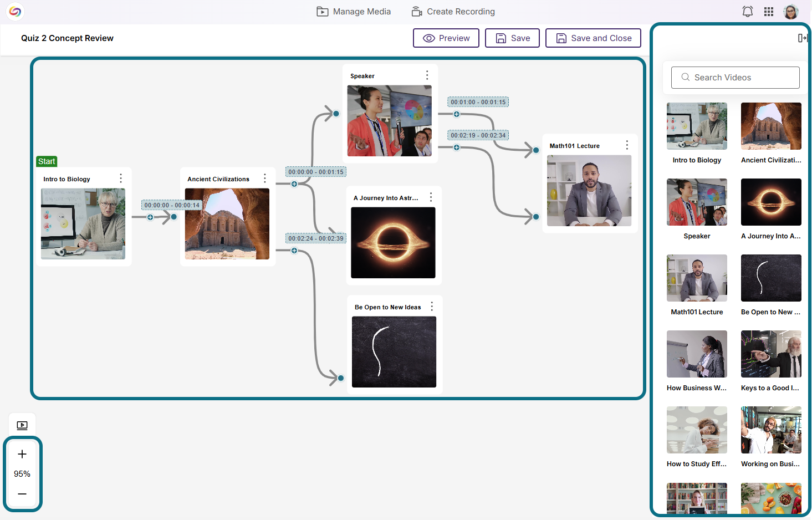Image resolution: width=812 pixels, height=520 pixels.
Task: Click the preview player icon above zoom controls
Action: [22, 425]
